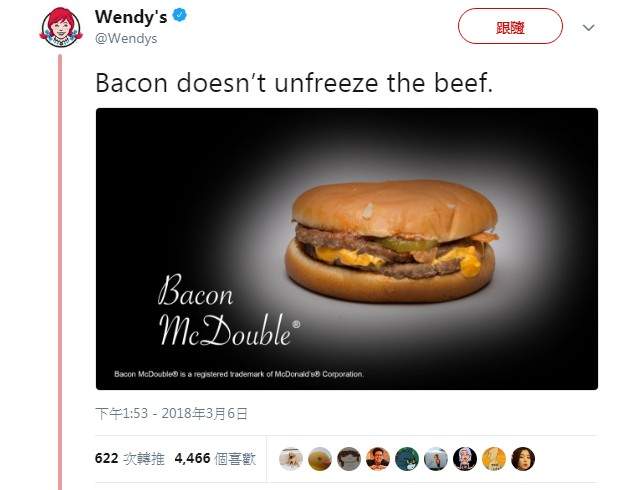The height and width of the screenshot is (490, 635).
Task: View the 622 retweets list
Action: [130, 458]
